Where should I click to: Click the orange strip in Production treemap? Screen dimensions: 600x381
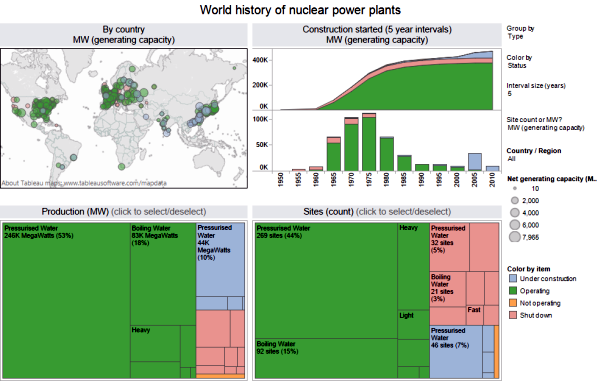(x=220, y=376)
